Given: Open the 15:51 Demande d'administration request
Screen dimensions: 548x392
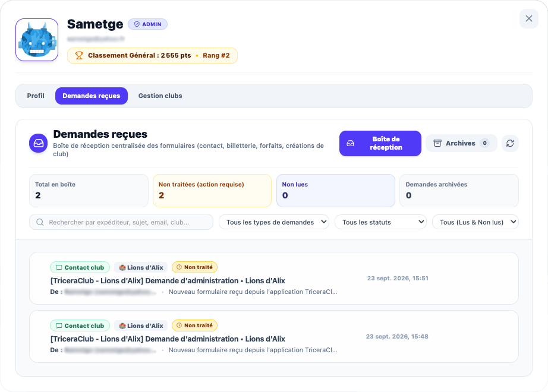Looking at the screenshot, I should (274, 278).
